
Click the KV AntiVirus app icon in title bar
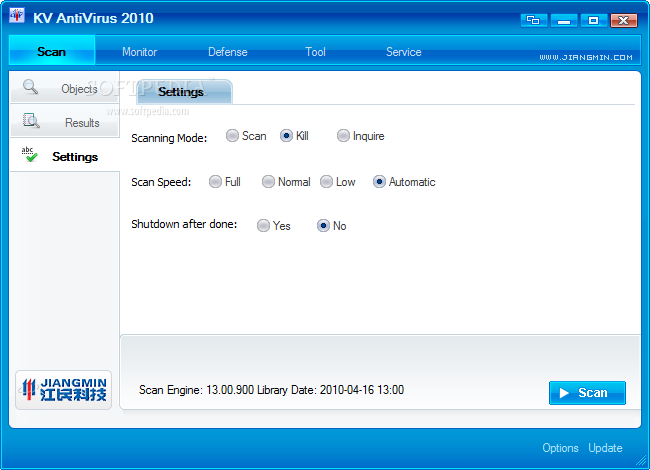click(17, 16)
